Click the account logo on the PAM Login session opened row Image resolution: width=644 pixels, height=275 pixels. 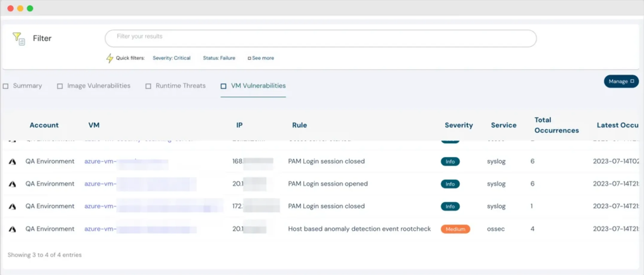coord(12,184)
